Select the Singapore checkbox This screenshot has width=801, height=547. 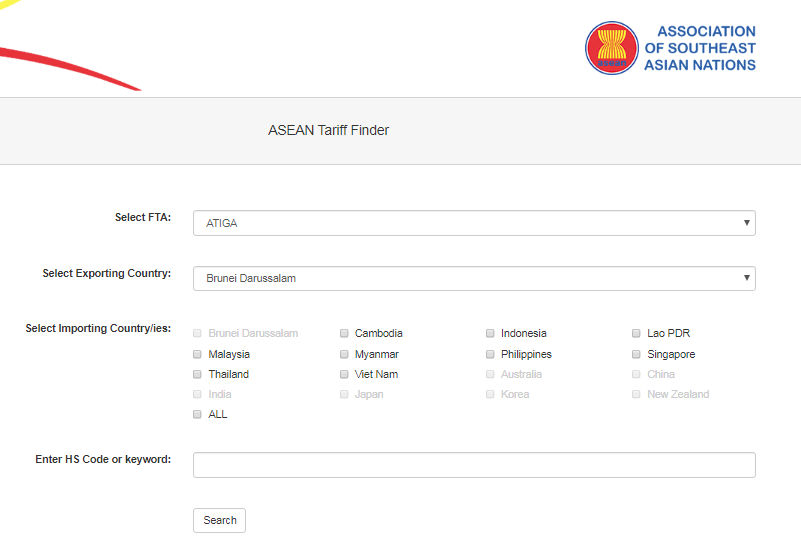click(x=636, y=354)
